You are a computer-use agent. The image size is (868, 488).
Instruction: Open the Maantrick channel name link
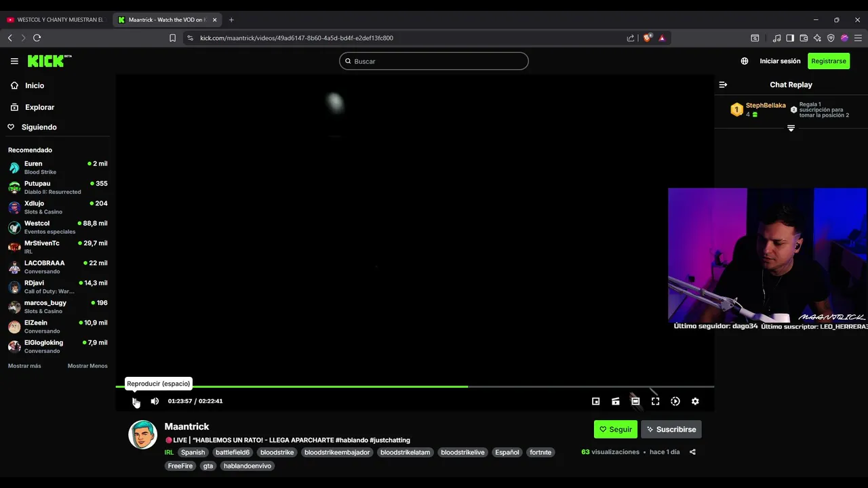[186, 426]
